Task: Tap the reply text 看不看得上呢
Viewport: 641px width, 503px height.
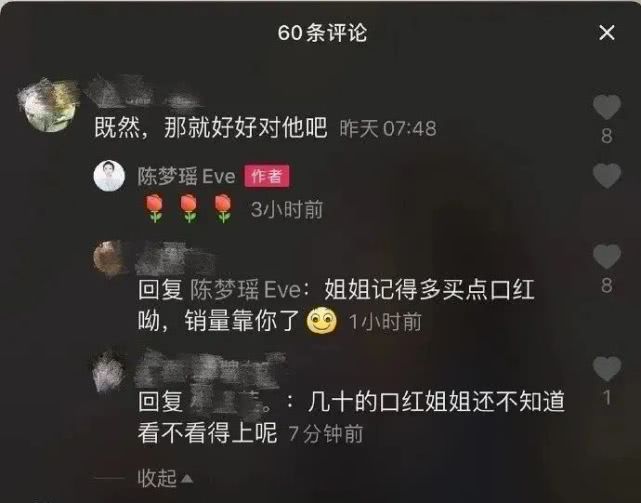Action: 207,433
